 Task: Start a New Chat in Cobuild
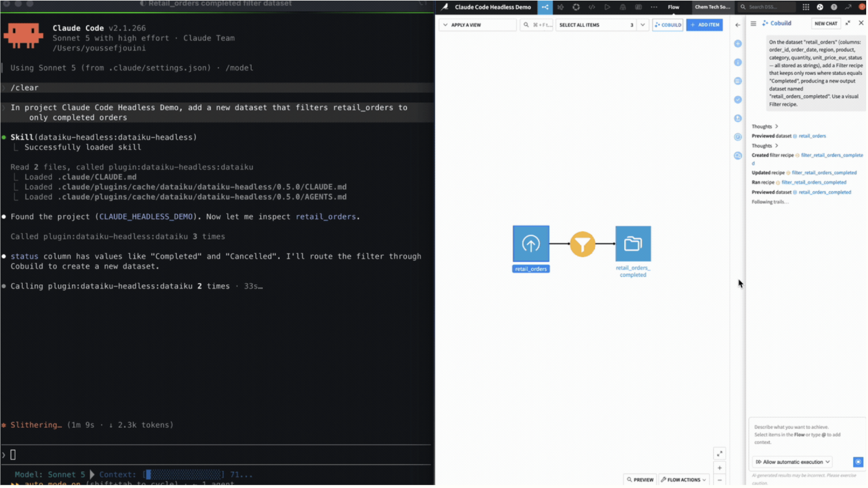click(x=825, y=24)
